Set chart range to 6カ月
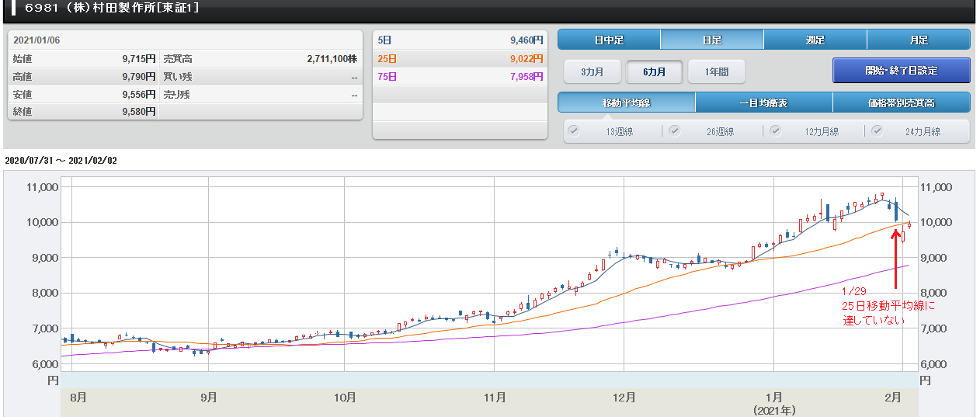The image size is (980, 417). coord(654,71)
